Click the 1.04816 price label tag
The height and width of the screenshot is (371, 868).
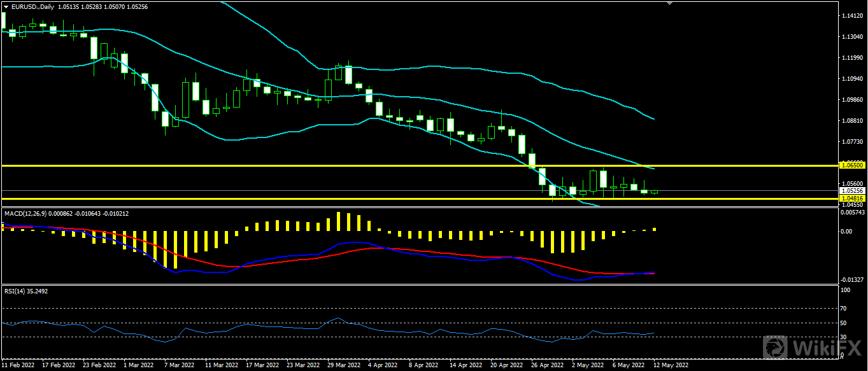[851, 199]
